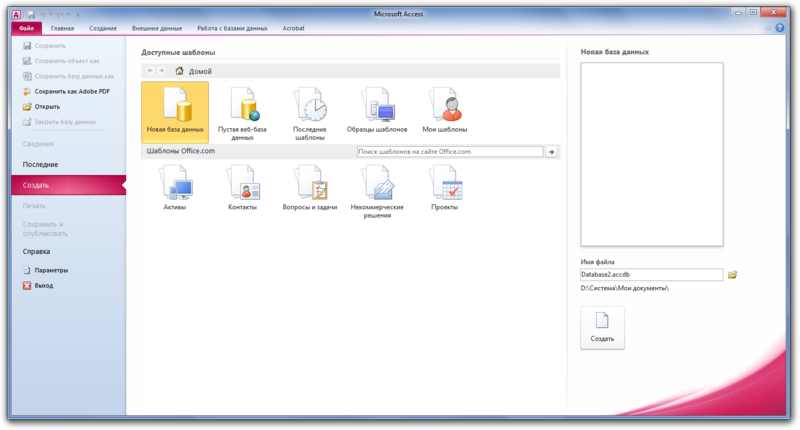The image size is (800, 430).
Task: Go back with the left navigation arrow
Action: [150, 71]
